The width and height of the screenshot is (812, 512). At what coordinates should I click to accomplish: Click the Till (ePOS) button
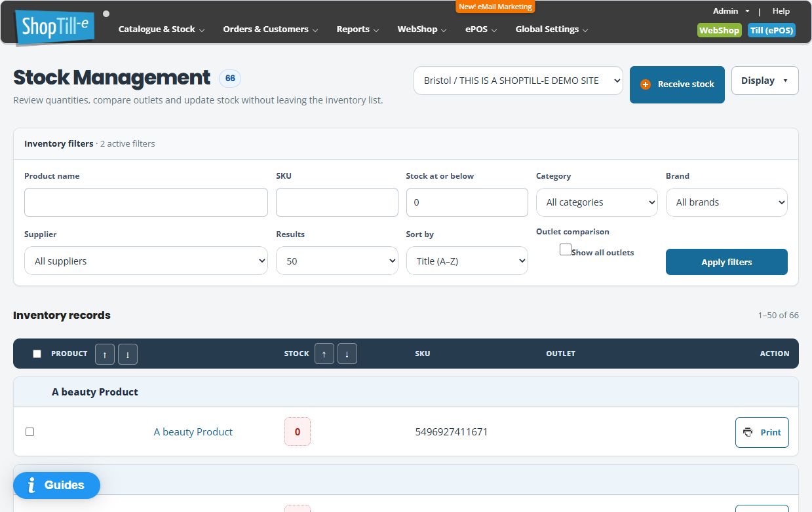tap(771, 30)
